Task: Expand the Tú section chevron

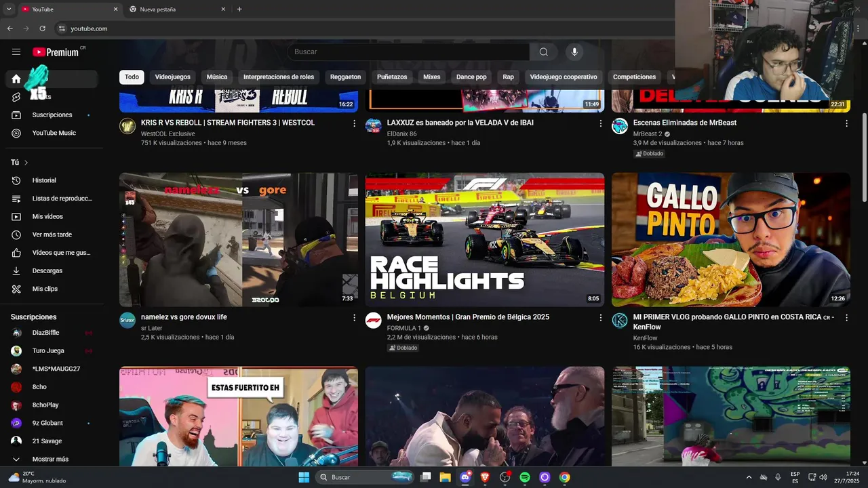Action: 26,163
